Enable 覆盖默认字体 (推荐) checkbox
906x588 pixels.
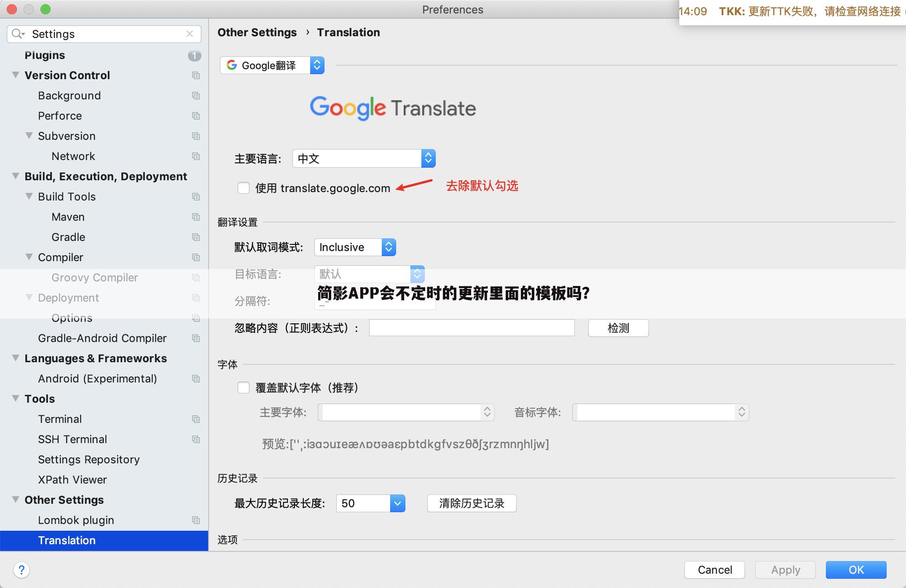[244, 388]
